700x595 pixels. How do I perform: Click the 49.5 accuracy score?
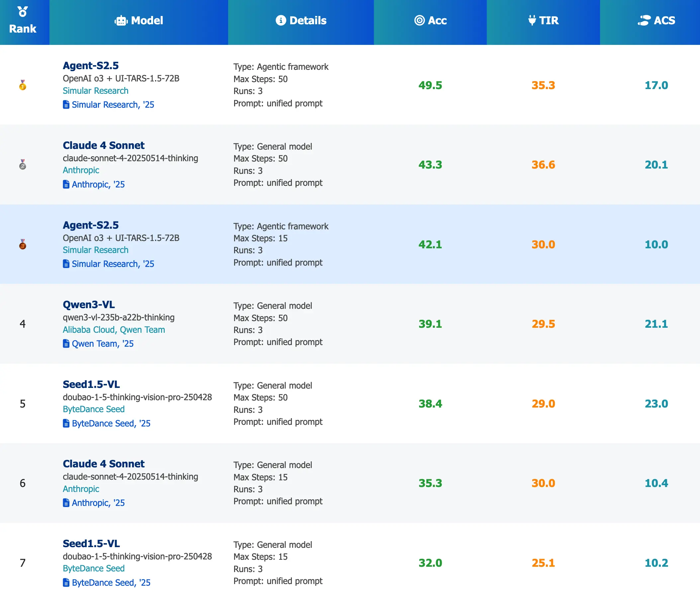[430, 85]
